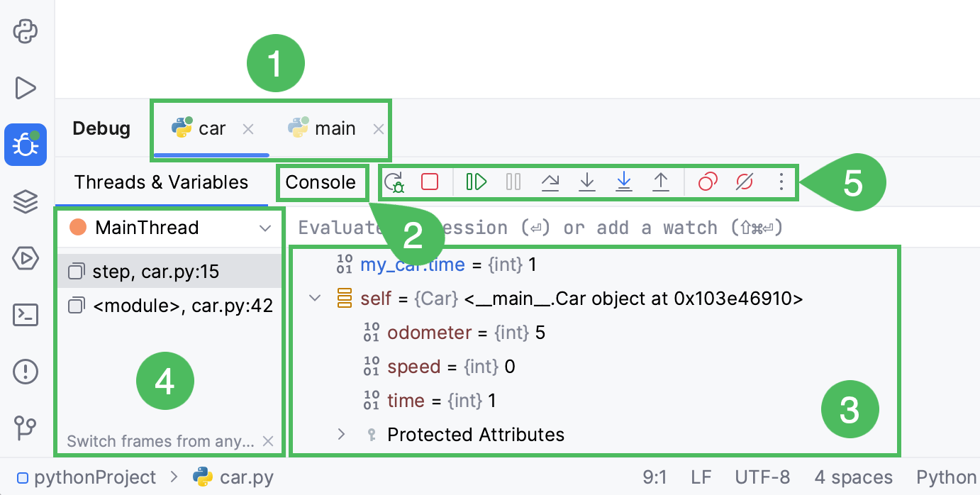980x495 pixels.
Task: Open more debugger options menu
Action: [781, 182]
